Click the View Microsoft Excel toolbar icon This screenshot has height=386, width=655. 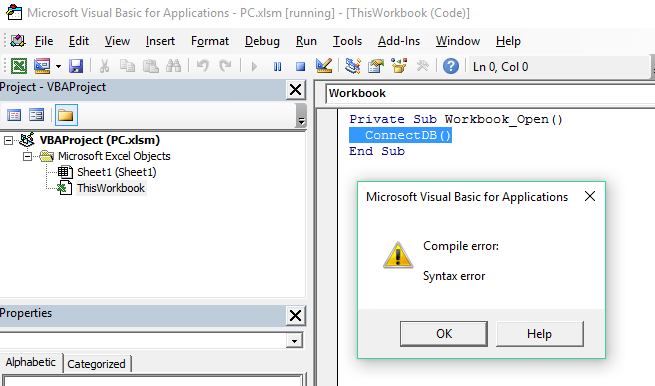tap(19, 66)
